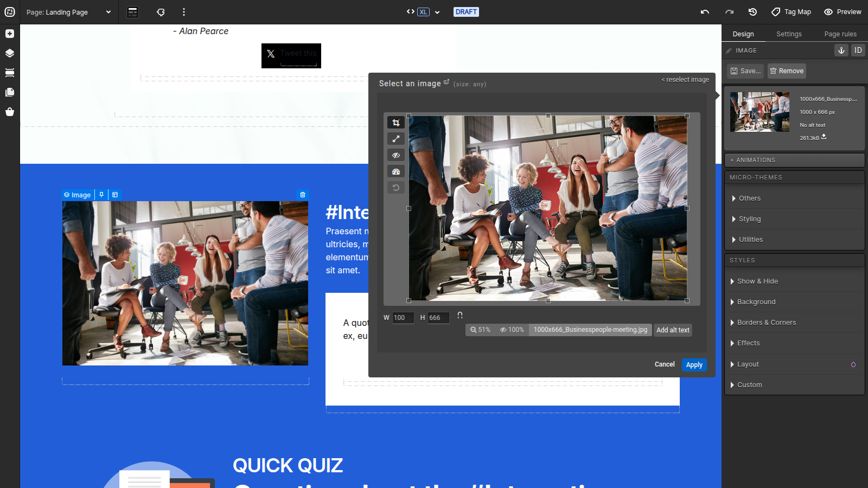Screen dimensions: 868x488
Task: Click the Remove button
Action: click(x=787, y=71)
